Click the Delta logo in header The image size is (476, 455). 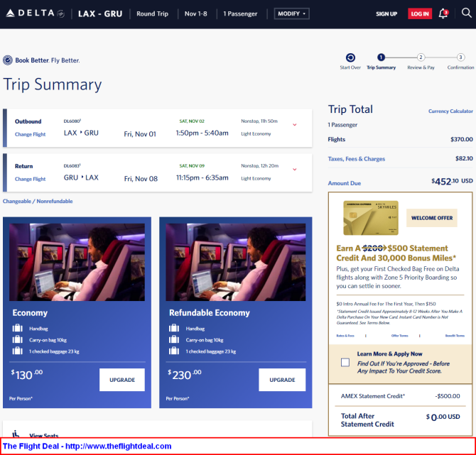[36, 13]
